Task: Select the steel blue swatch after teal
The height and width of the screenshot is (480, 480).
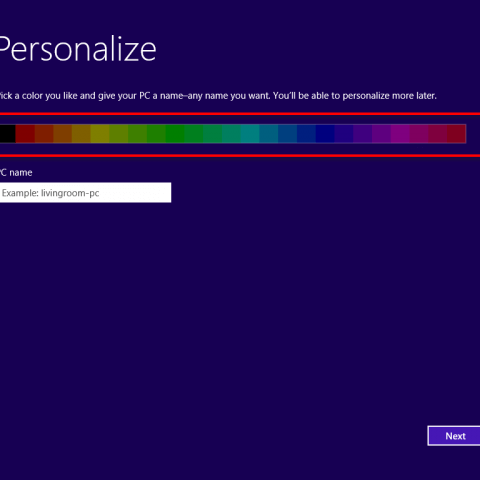Action: [x=269, y=134]
